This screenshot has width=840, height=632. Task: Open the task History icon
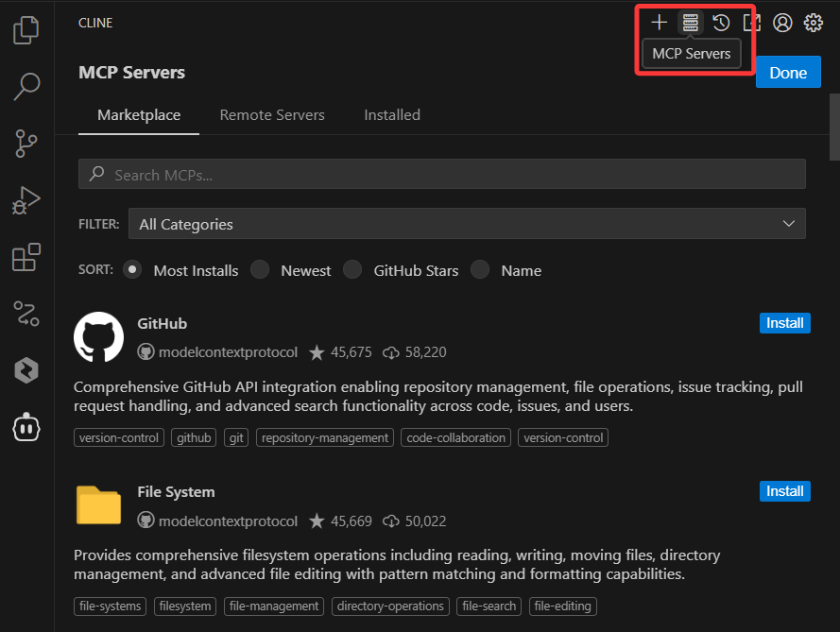pyautogui.click(x=721, y=23)
